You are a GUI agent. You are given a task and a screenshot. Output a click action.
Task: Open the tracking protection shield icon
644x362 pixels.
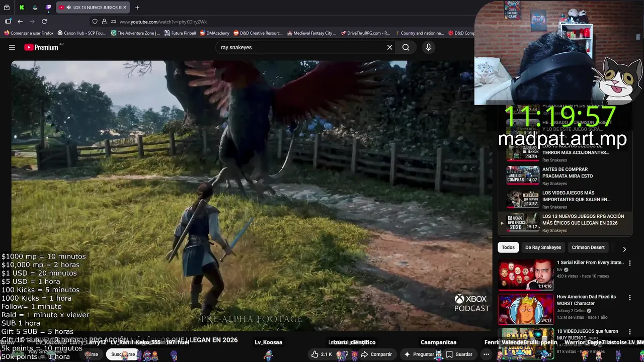[95, 22]
